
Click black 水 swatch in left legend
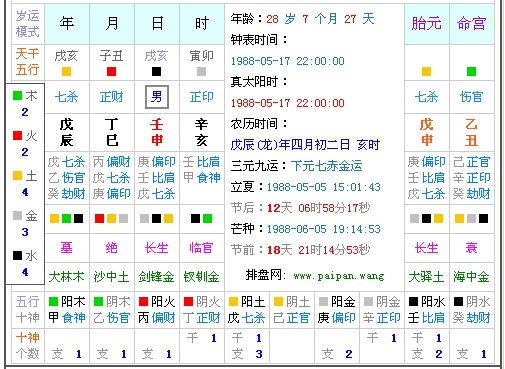pyautogui.click(x=17, y=256)
